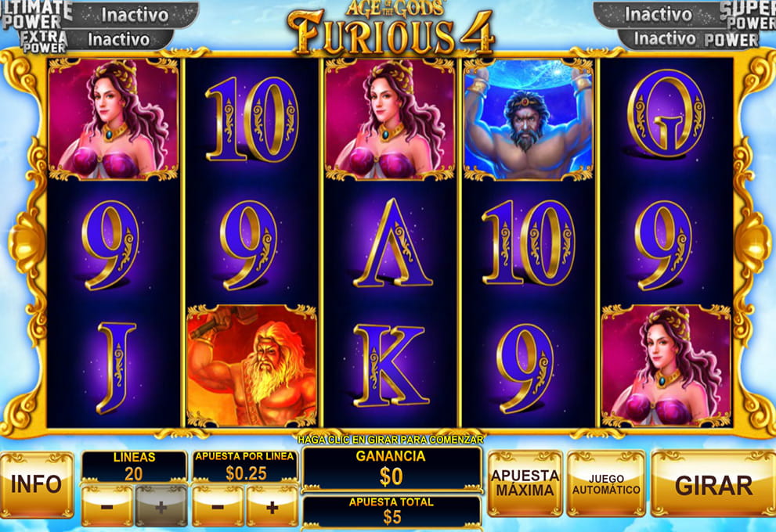The image size is (776, 532).
Task: Click the Q symbol on fifth reel
Action: [x=666, y=115]
